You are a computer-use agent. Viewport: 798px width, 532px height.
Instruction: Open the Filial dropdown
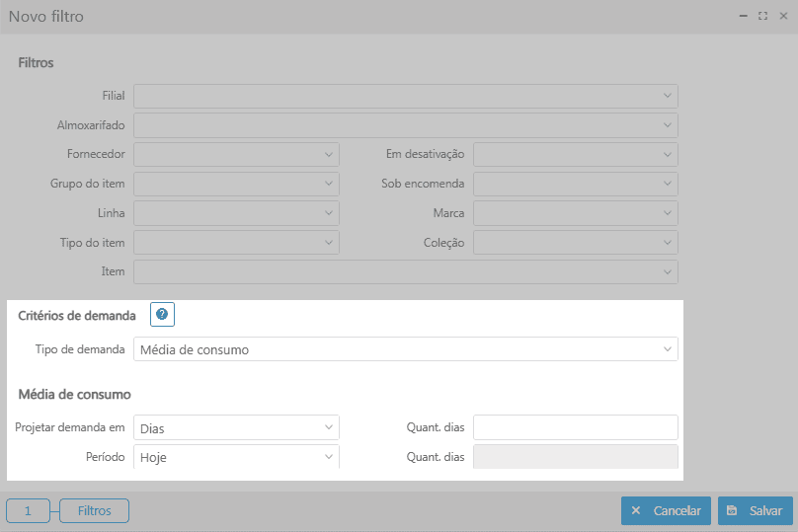[405, 96]
